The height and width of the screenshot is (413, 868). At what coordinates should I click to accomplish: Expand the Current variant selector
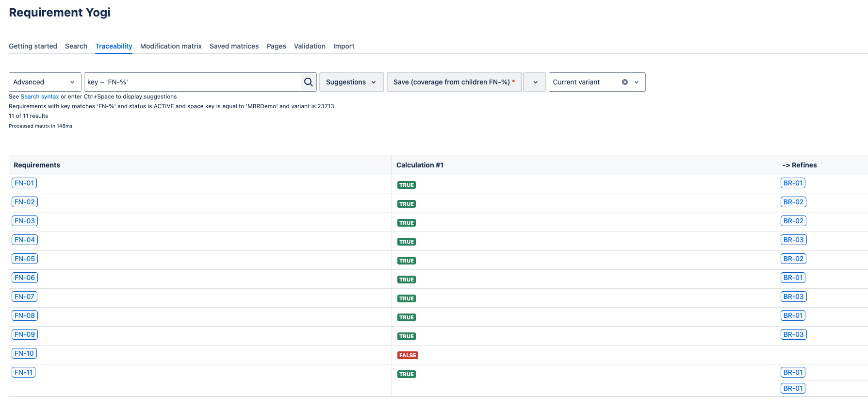point(637,82)
